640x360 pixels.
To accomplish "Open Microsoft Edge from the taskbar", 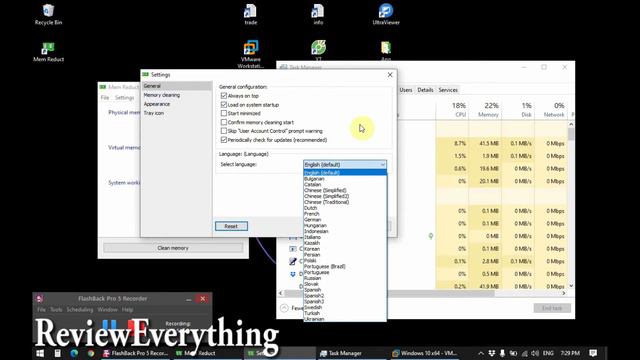I will [x=74, y=353].
